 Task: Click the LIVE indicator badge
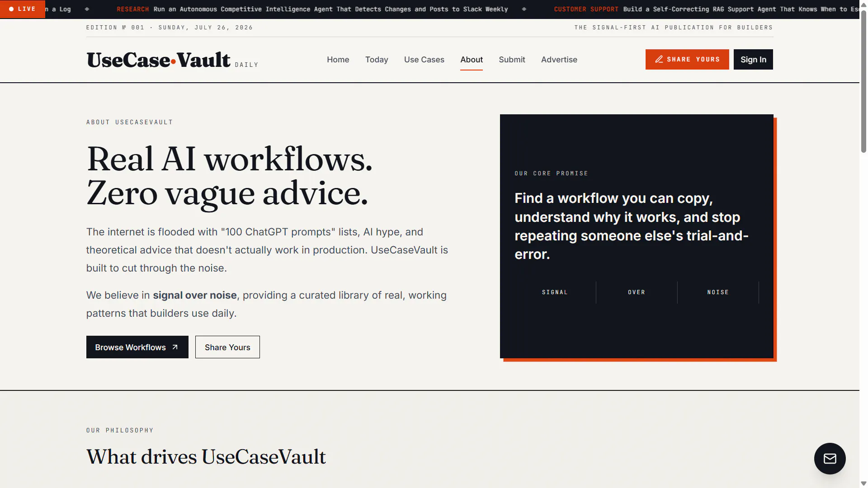pyautogui.click(x=23, y=9)
